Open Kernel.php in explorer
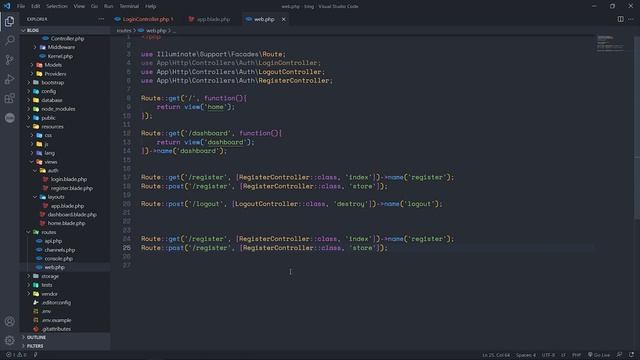This screenshot has width=640, height=360. (65, 56)
